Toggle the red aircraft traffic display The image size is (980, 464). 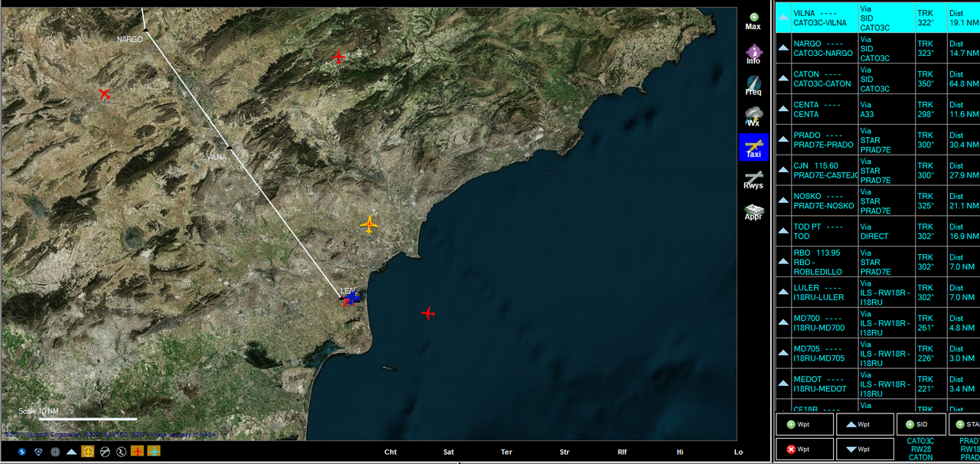(138, 452)
